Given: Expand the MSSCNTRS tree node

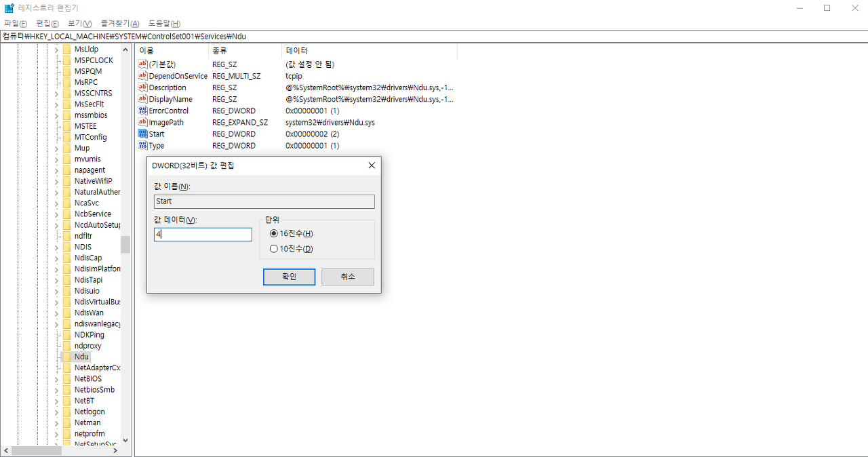Looking at the screenshot, I should coord(56,93).
